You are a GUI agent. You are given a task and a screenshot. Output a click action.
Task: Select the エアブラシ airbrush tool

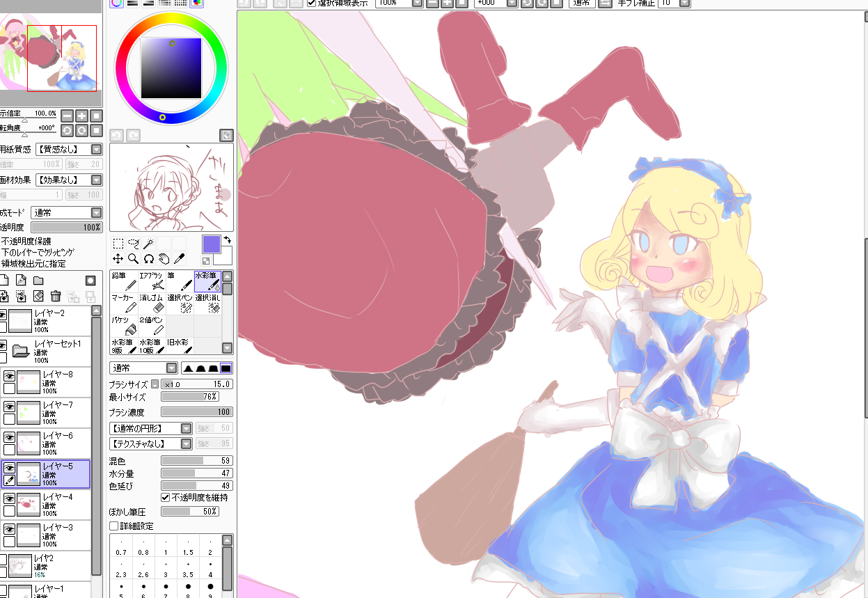pyautogui.click(x=152, y=281)
